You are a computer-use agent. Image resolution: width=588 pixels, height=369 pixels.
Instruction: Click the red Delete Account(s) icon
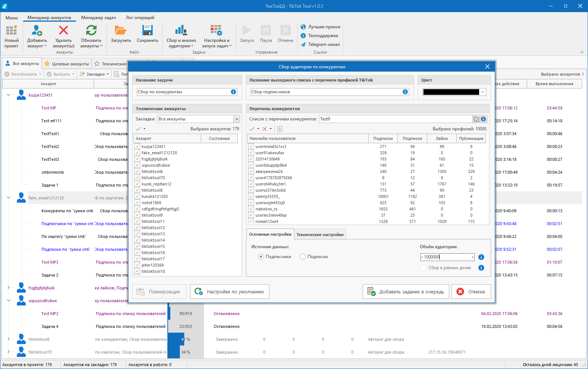[x=63, y=31]
